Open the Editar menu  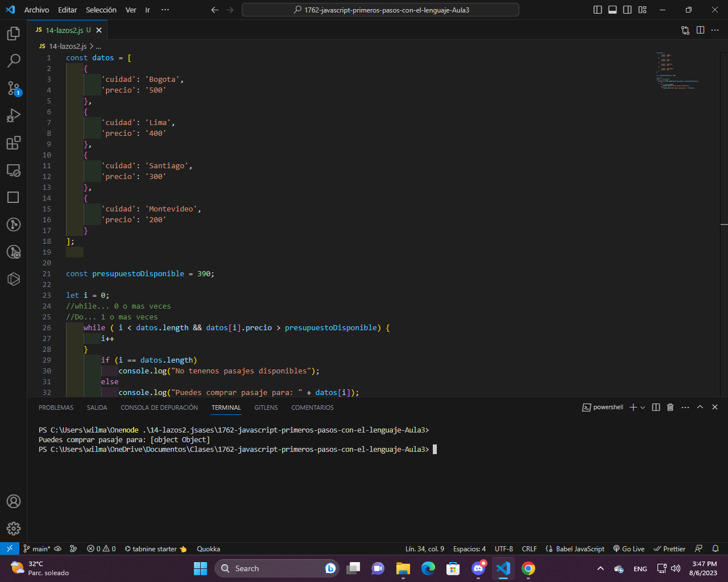[67, 10]
